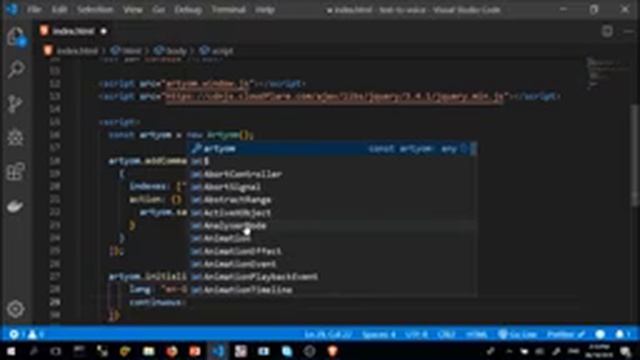
Task: Change UTF-8 encoding in status bar
Action: coord(416,335)
